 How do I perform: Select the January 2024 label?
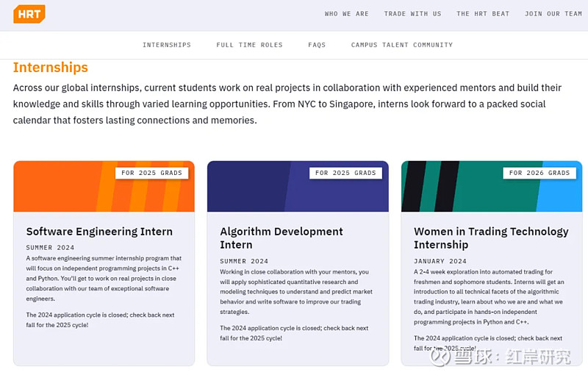tap(440, 261)
